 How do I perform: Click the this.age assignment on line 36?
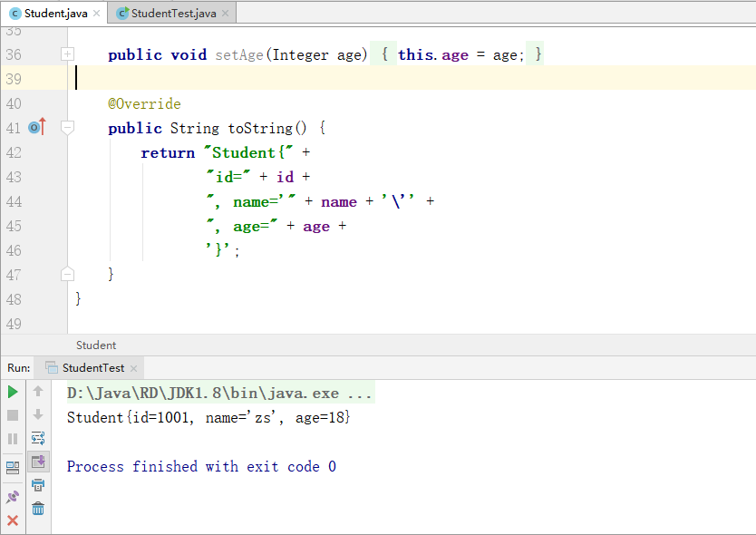click(x=460, y=55)
